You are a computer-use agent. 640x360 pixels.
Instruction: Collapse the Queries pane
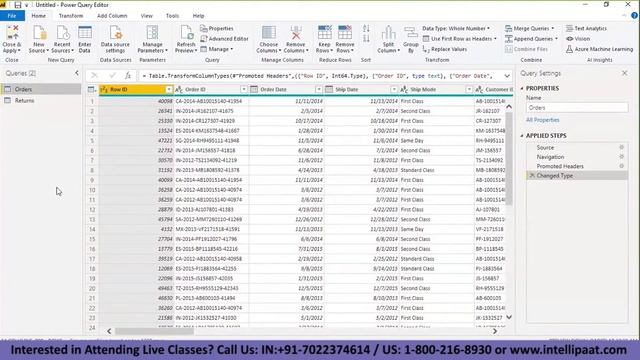click(x=77, y=73)
